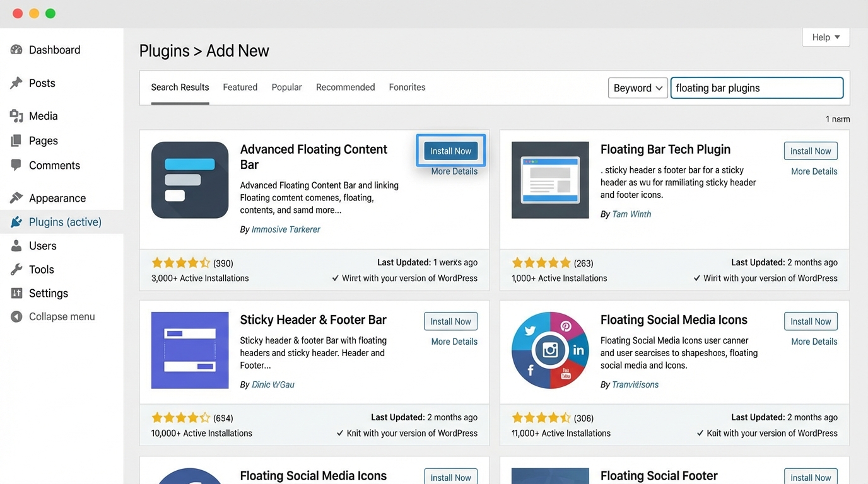Select the Appearance paintbrush icon
This screenshot has height=484, width=868.
pyautogui.click(x=15, y=198)
